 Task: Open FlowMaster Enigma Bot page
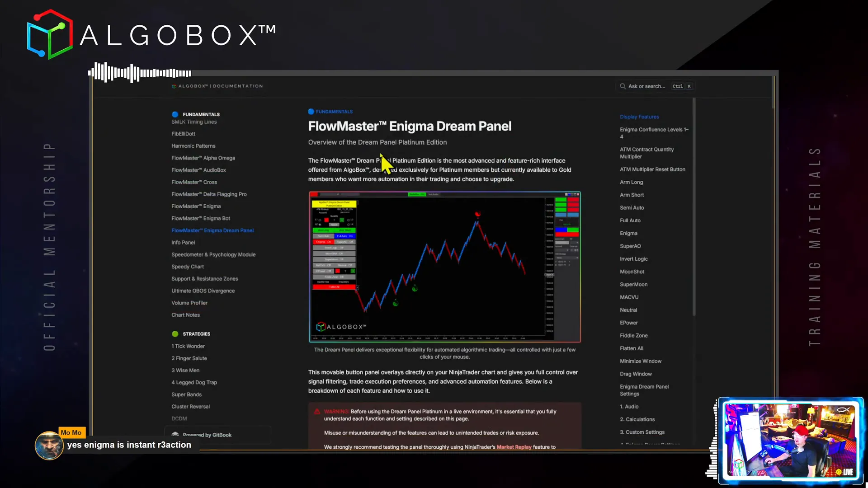point(201,219)
